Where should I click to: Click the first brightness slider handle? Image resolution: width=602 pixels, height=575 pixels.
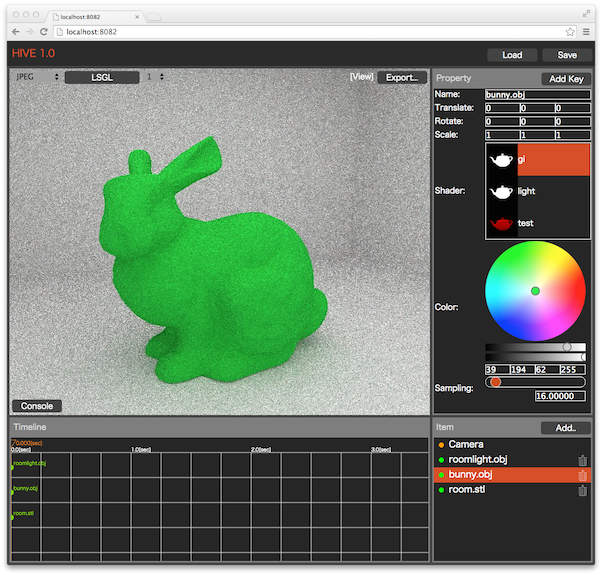pos(567,347)
